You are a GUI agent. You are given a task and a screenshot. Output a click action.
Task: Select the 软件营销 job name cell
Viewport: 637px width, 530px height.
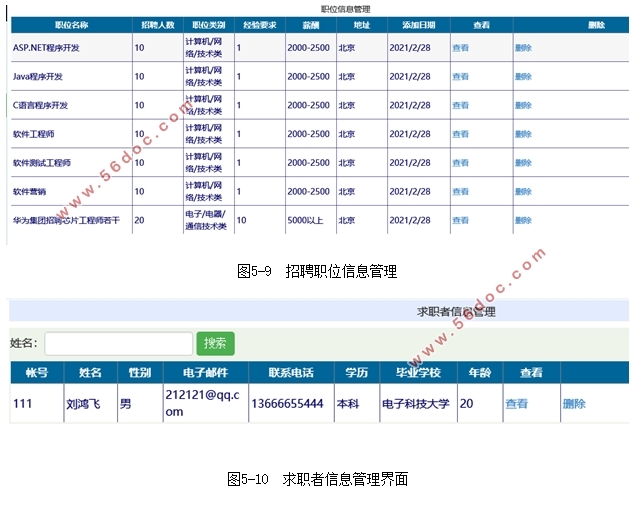tap(72, 192)
